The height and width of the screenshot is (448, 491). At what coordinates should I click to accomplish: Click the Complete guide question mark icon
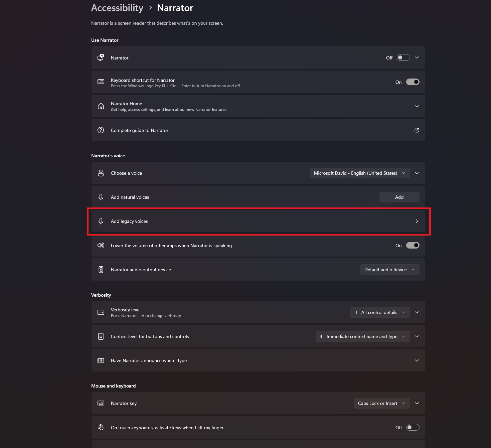101,130
